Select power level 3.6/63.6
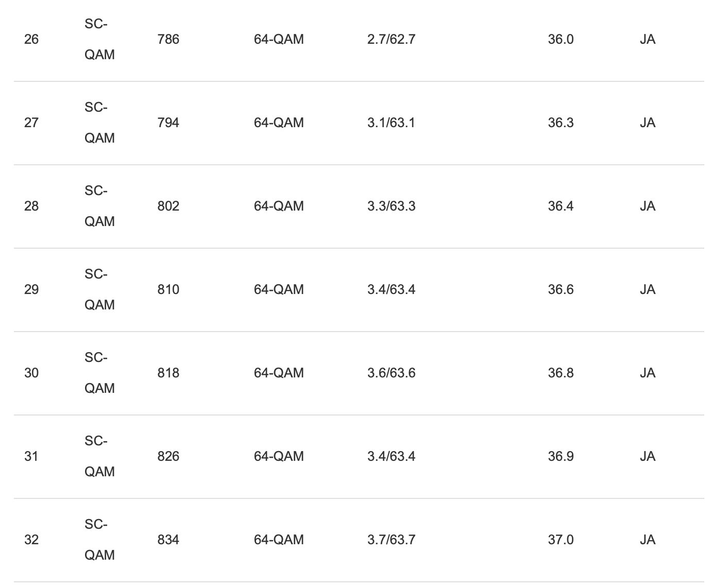This screenshot has width=710, height=588. (x=391, y=373)
